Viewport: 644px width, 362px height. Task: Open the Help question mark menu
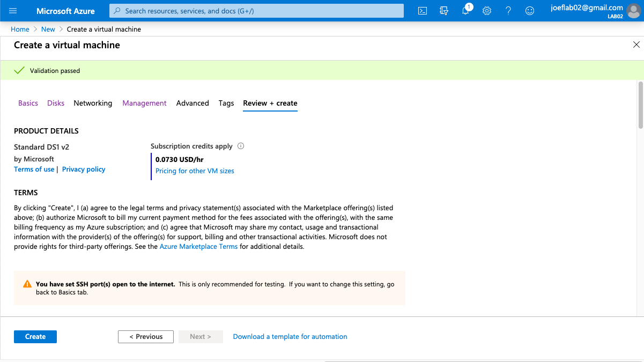click(508, 11)
